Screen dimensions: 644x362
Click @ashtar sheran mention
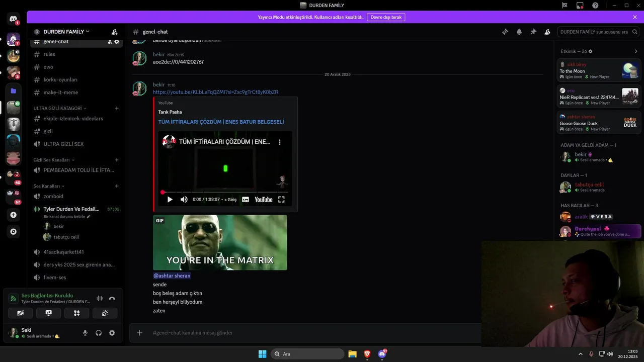pos(172,276)
